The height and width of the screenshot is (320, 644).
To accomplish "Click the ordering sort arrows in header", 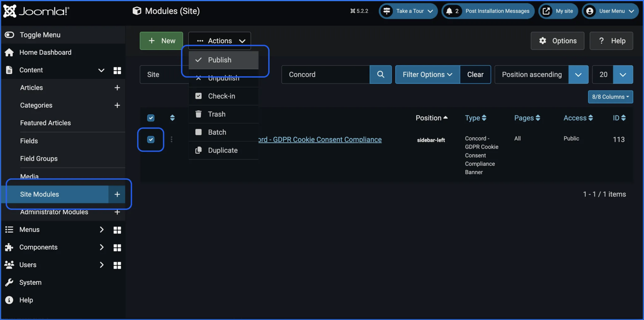I will click(x=172, y=118).
